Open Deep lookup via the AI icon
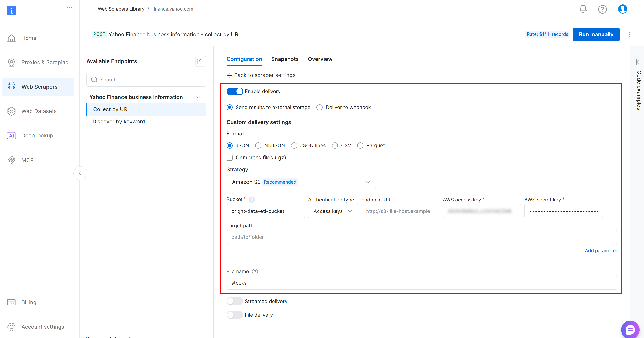Viewport: 644px width, 338px height. coord(11,135)
